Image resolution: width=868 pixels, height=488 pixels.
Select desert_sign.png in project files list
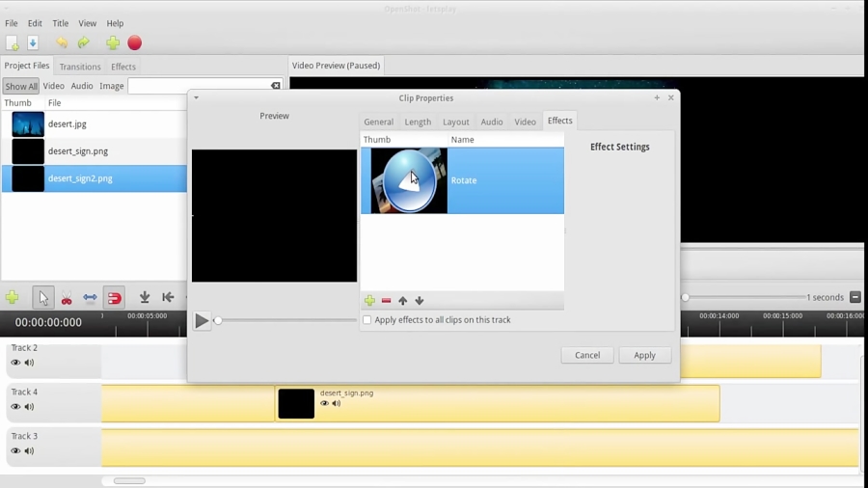95,151
